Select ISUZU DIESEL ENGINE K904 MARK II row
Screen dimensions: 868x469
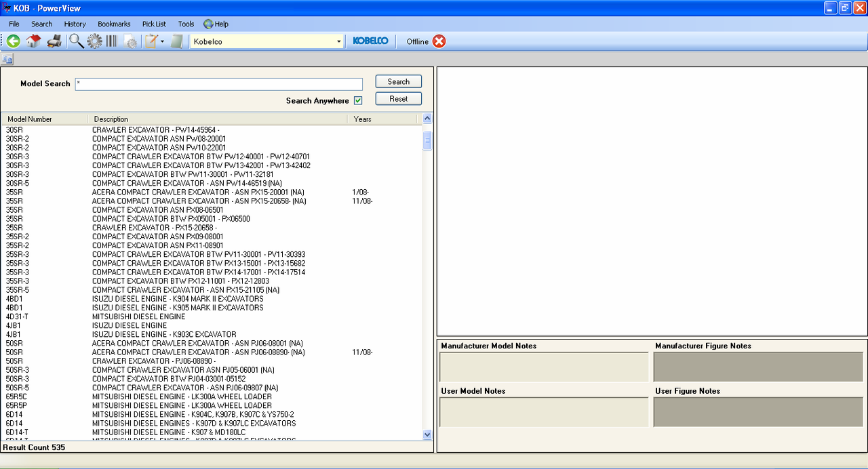click(212, 298)
